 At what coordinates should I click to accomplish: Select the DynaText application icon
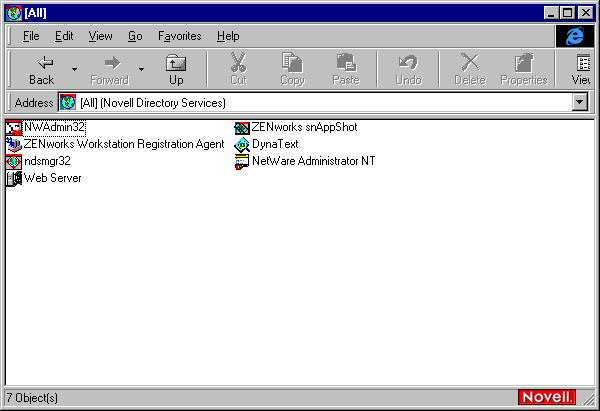pos(242,145)
